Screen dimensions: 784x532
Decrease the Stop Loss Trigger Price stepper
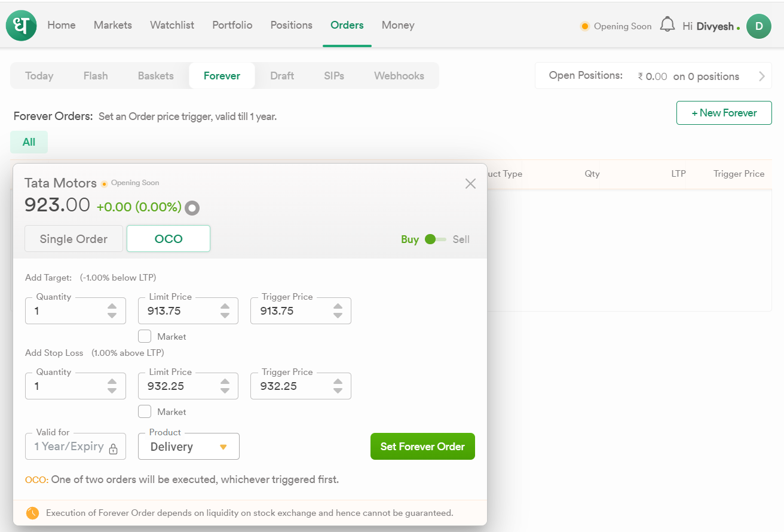tap(338, 390)
